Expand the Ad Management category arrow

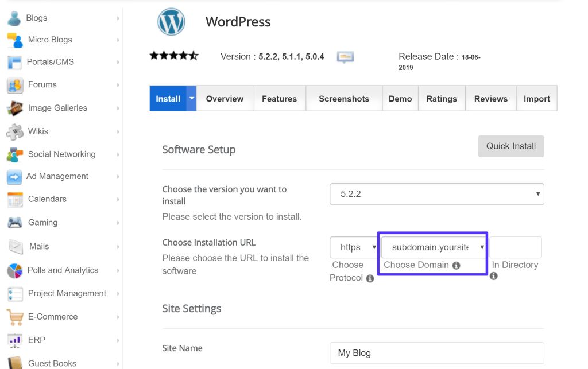(x=118, y=176)
